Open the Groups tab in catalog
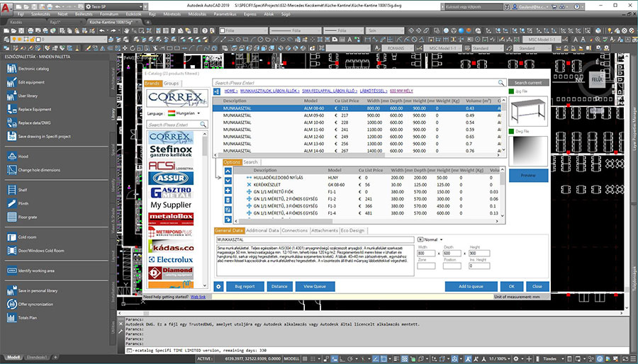 pos(172,84)
